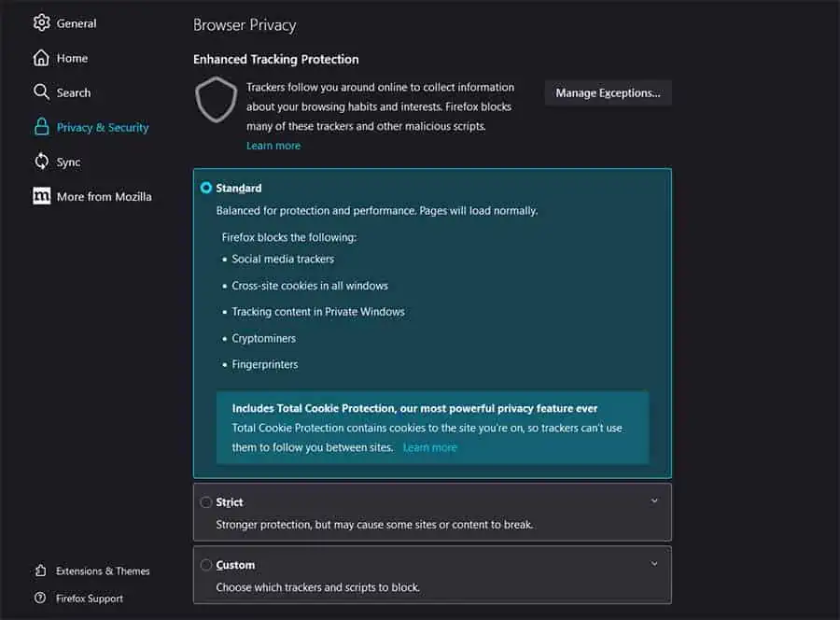Click 'Includes Total Cookie Protection' bold heading
Screen dimensions: 840x620
coord(414,408)
